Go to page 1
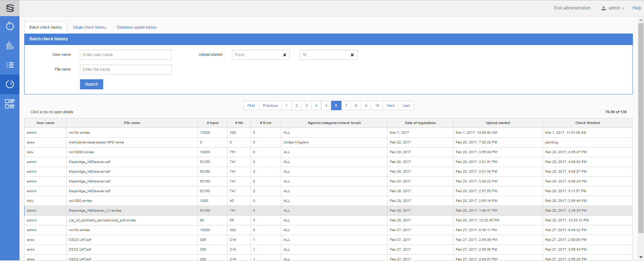The image size is (644, 261). click(x=287, y=105)
